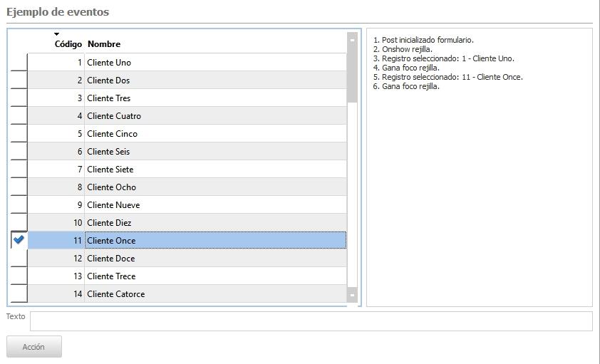This screenshot has height=364, width=600.
Task: Tick the selector box for Cliente Uno
Action: click(19, 62)
